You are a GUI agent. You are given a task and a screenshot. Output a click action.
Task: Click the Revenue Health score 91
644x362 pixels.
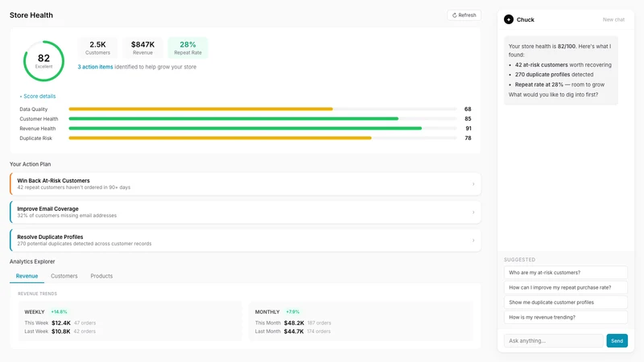(x=469, y=129)
